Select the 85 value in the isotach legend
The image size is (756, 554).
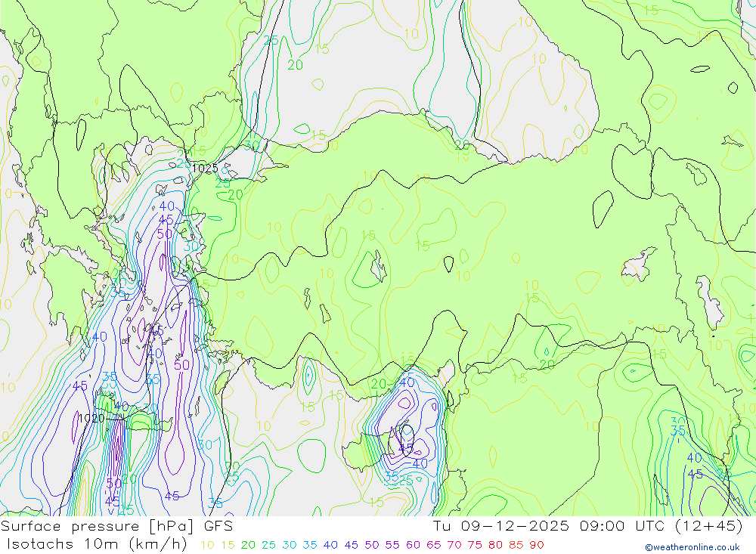pyautogui.click(x=516, y=545)
